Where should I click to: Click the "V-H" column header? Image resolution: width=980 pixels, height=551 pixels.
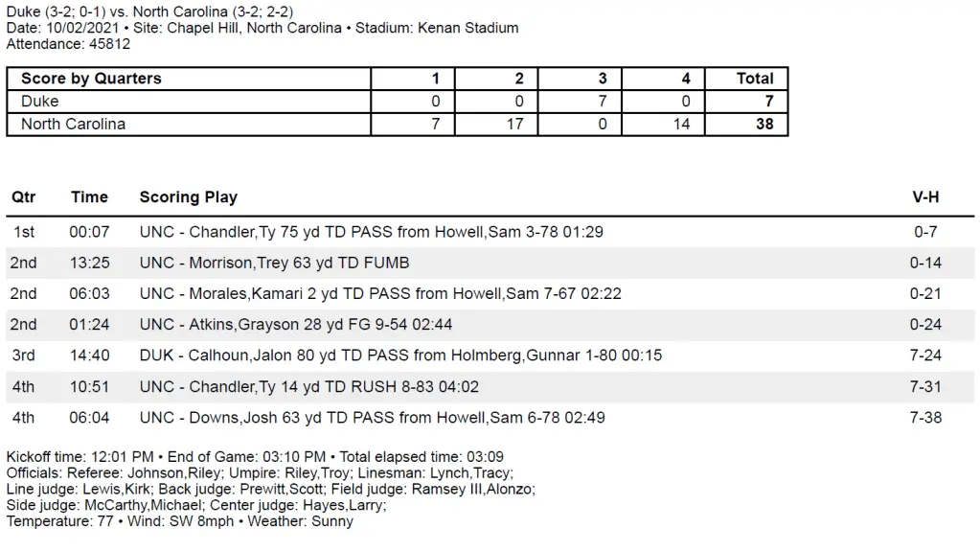tap(925, 197)
